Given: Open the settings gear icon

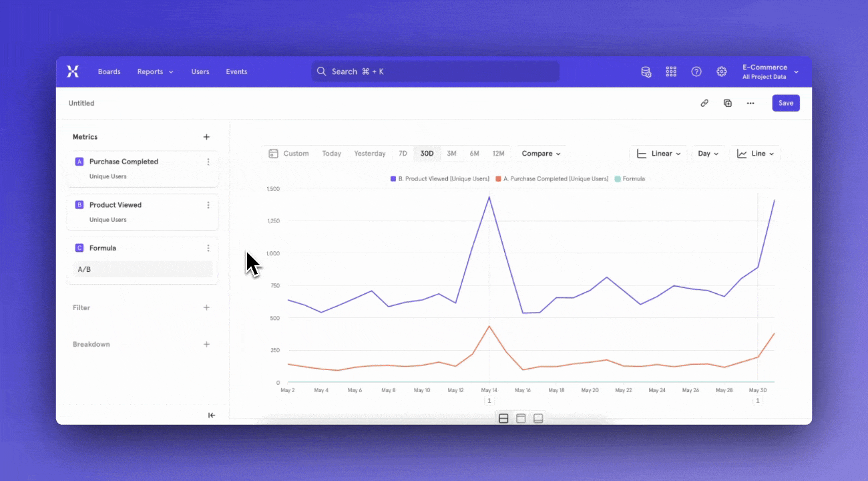Looking at the screenshot, I should [x=722, y=71].
